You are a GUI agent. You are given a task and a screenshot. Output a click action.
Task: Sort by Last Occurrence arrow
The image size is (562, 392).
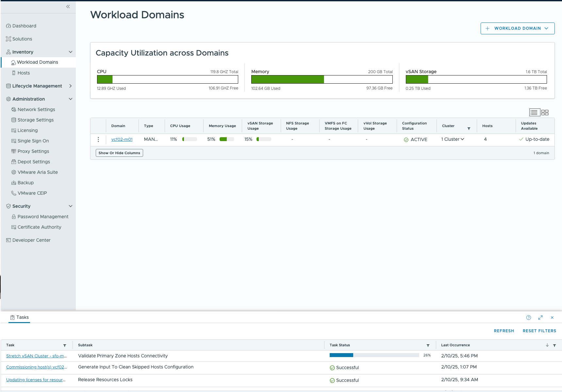tap(547, 345)
